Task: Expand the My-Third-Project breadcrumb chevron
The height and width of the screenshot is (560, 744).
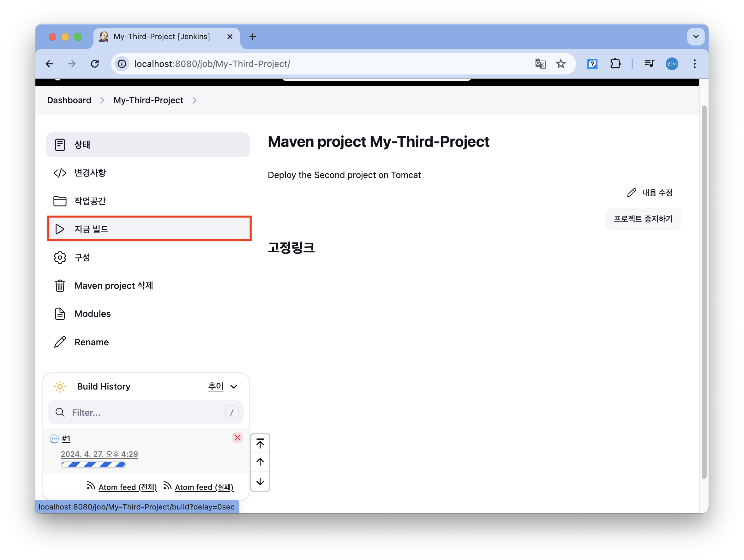Action: 195,100
